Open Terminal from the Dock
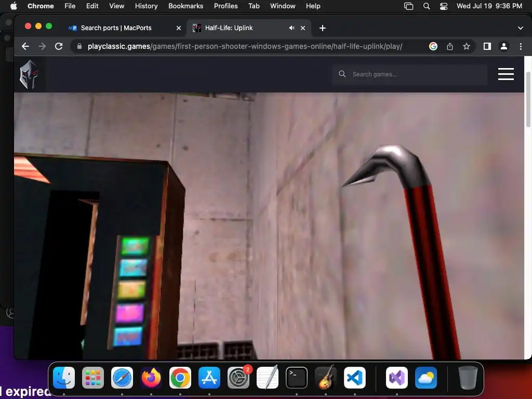This screenshot has height=399, width=532. (297, 378)
